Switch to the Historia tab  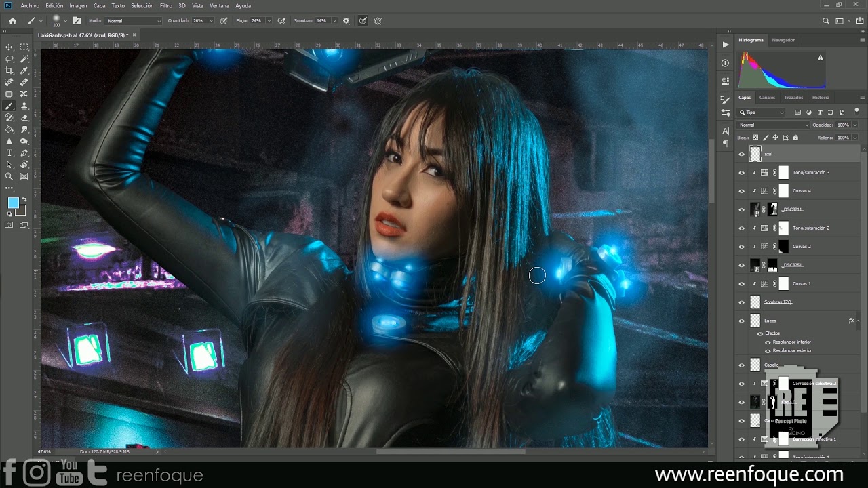click(821, 97)
